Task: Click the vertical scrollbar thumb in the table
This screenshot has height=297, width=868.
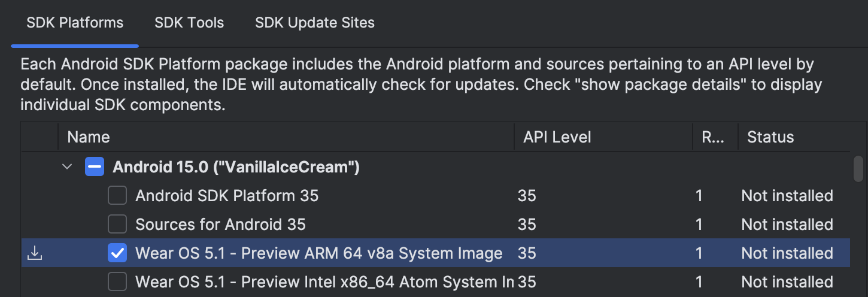Action: (x=858, y=168)
